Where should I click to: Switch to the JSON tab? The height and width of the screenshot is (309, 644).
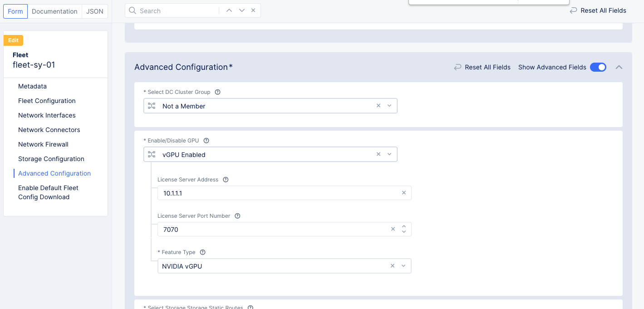(x=94, y=11)
